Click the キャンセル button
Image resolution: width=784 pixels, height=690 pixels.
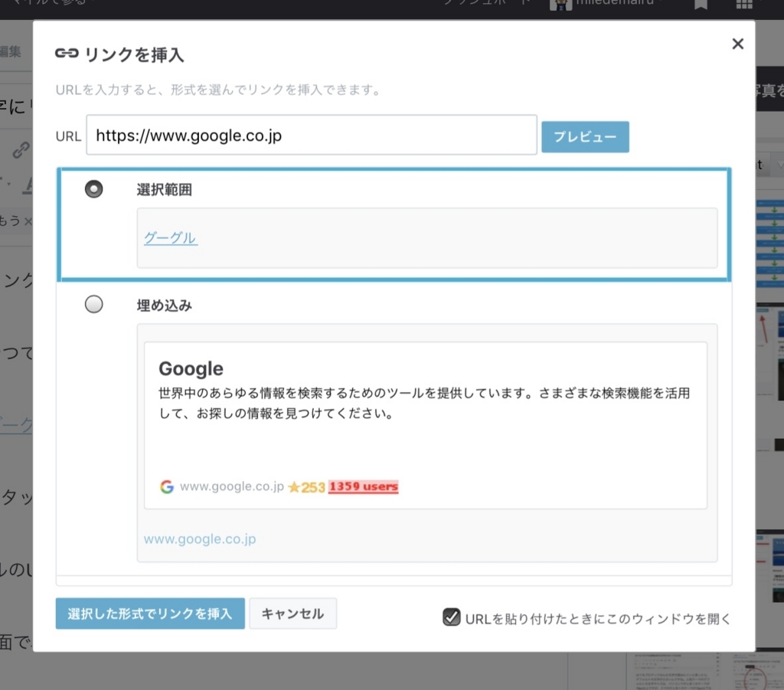click(293, 613)
